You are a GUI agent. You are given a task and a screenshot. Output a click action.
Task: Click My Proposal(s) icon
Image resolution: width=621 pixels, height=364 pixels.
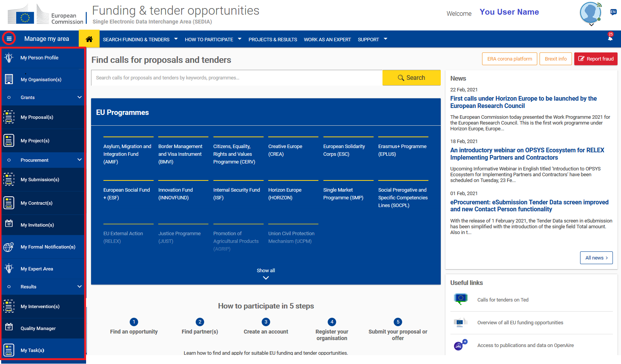pos(9,117)
